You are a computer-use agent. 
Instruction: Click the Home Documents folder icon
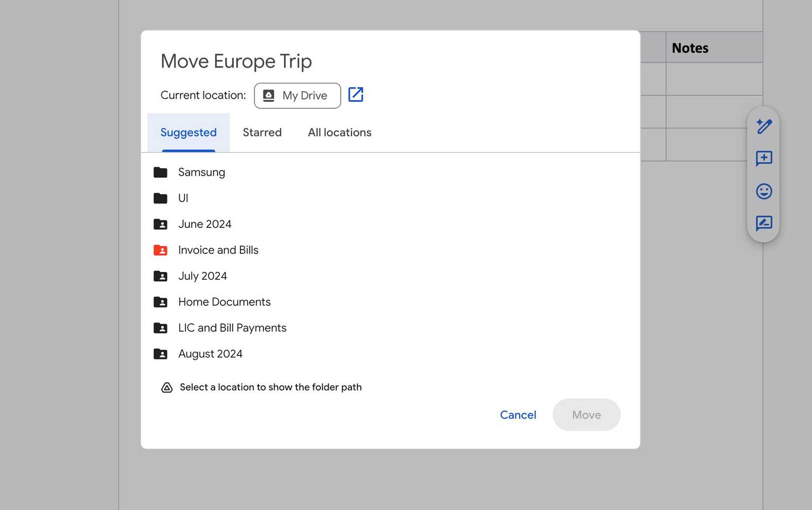point(160,302)
